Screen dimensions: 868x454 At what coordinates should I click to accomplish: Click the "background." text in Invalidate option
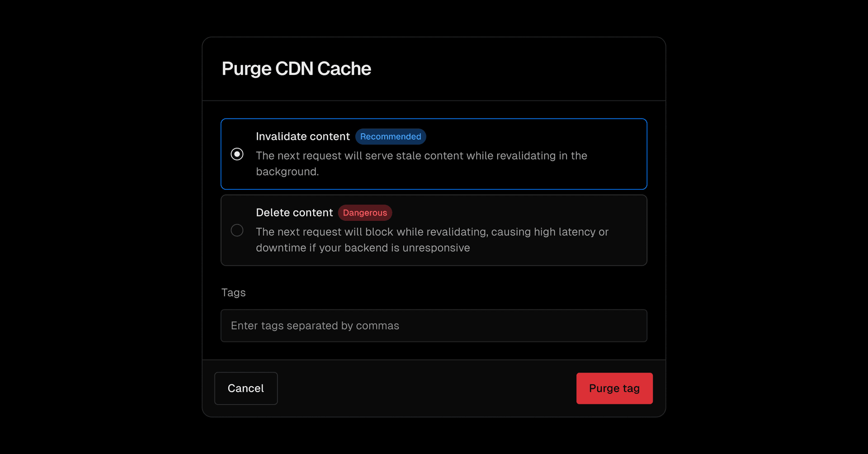click(288, 172)
